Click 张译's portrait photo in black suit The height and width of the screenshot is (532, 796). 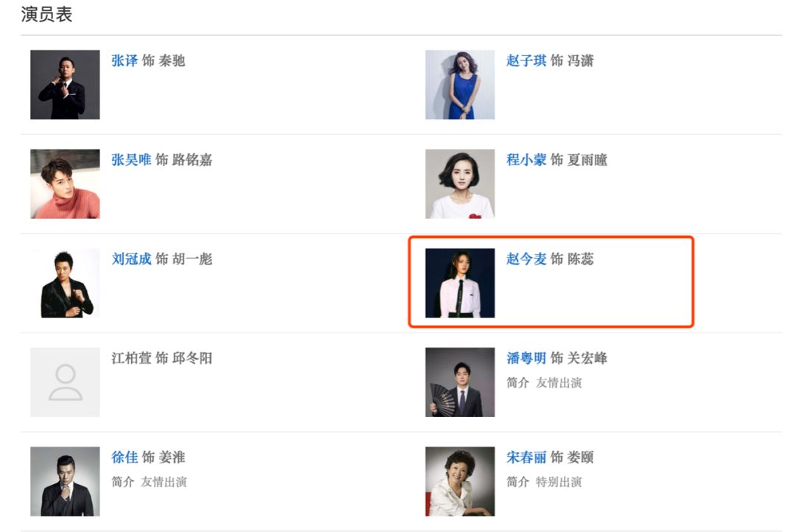(65, 85)
